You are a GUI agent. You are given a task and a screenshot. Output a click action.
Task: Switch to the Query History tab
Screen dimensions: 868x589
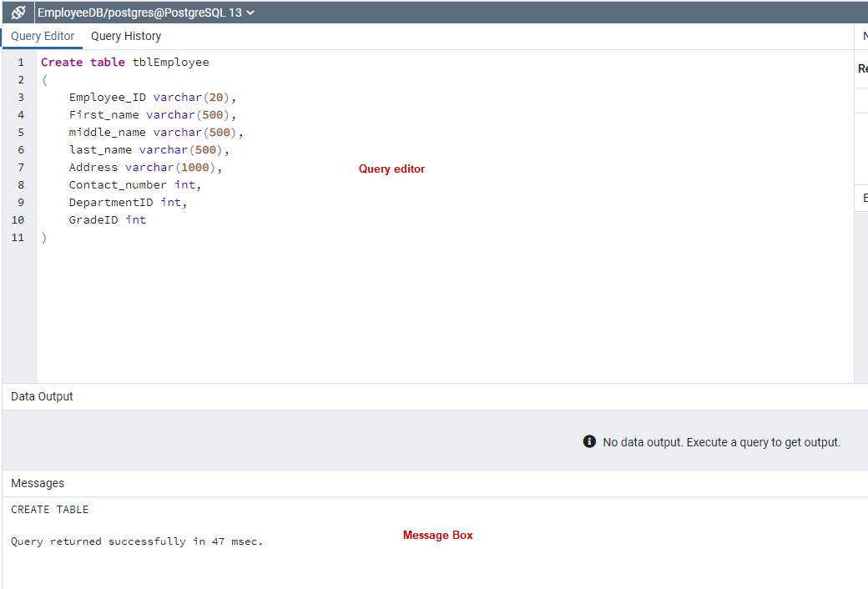[x=126, y=36]
